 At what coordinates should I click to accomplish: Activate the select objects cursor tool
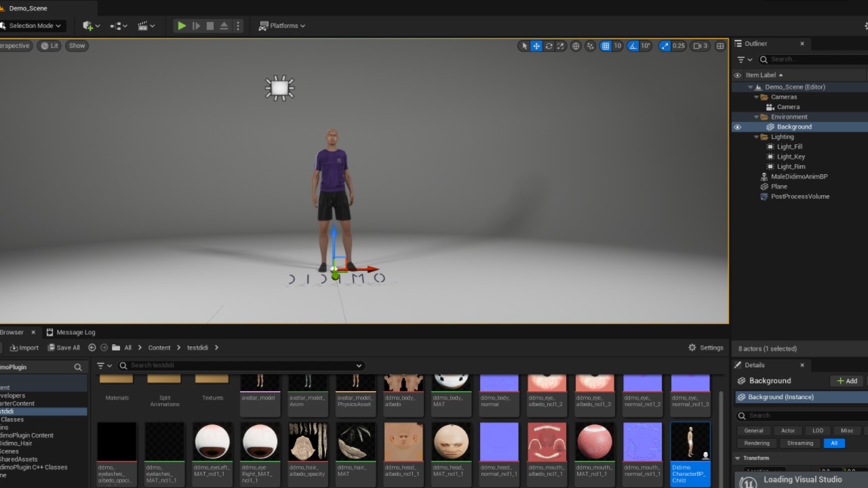click(x=524, y=46)
